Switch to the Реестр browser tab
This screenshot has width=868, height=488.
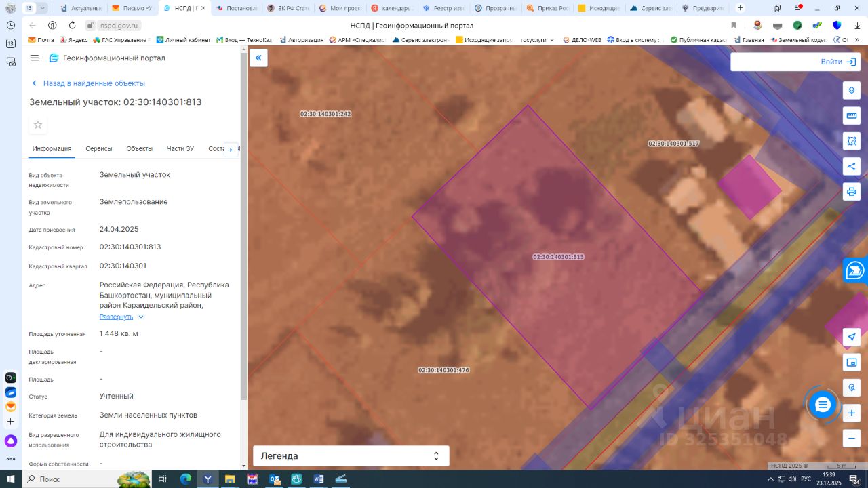[443, 8]
